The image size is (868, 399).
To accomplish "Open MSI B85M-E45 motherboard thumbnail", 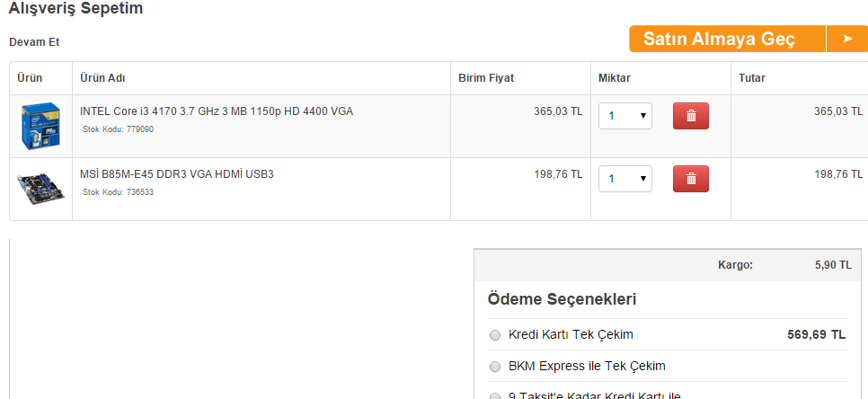I will coord(40,189).
